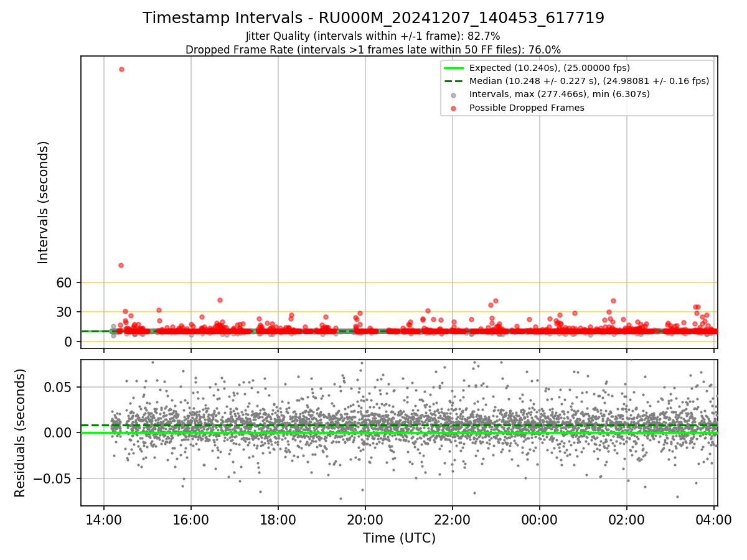Image resolution: width=747 pixels, height=560 pixels.
Task: Click the x-axis tick label '18:00'
Action: (x=278, y=519)
